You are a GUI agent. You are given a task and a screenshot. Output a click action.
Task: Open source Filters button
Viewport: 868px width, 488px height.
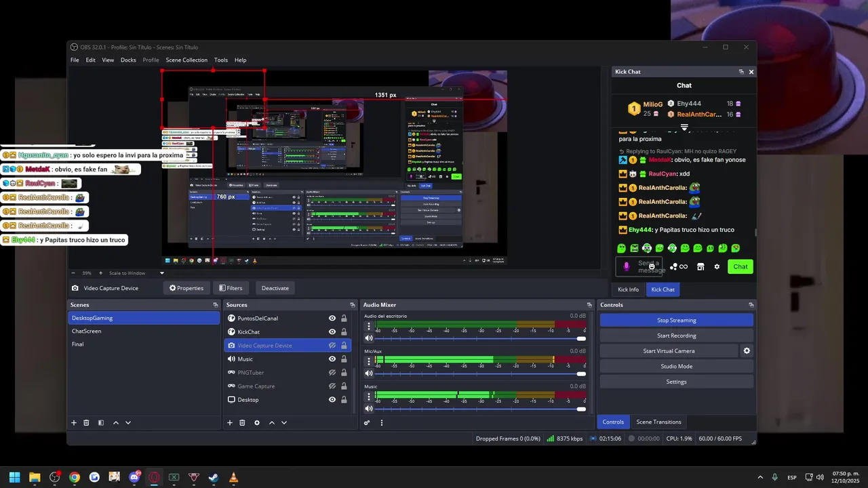(231, 288)
